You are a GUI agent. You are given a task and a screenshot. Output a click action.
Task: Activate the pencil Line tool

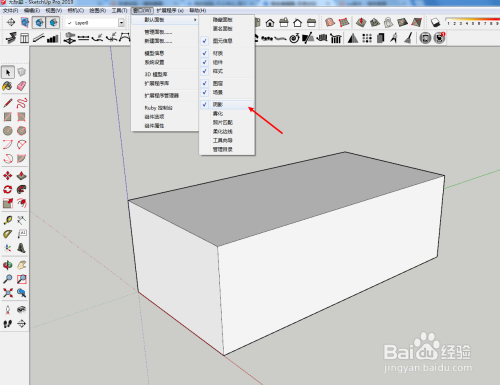coord(8,103)
